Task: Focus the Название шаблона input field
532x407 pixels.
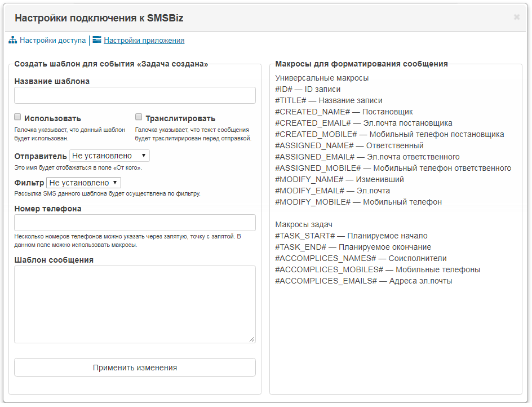Action: (x=135, y=95)
